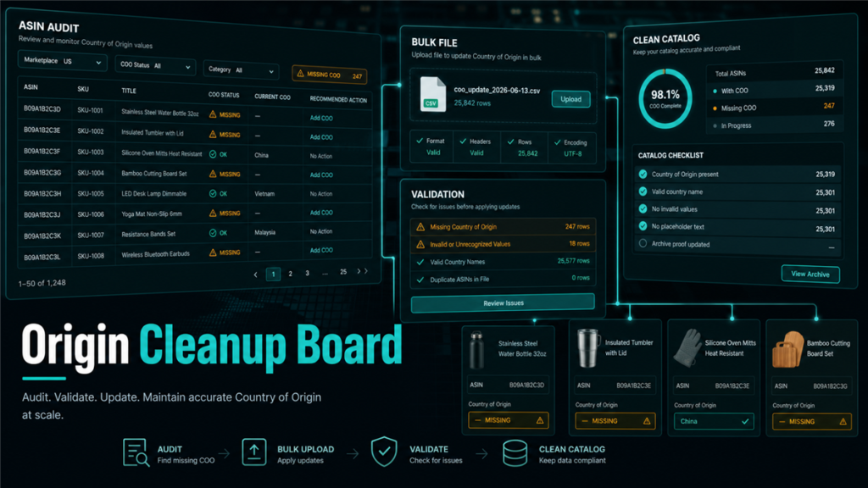
Task: Click the Missing COO 247 badge
Action: click(330, 75)
